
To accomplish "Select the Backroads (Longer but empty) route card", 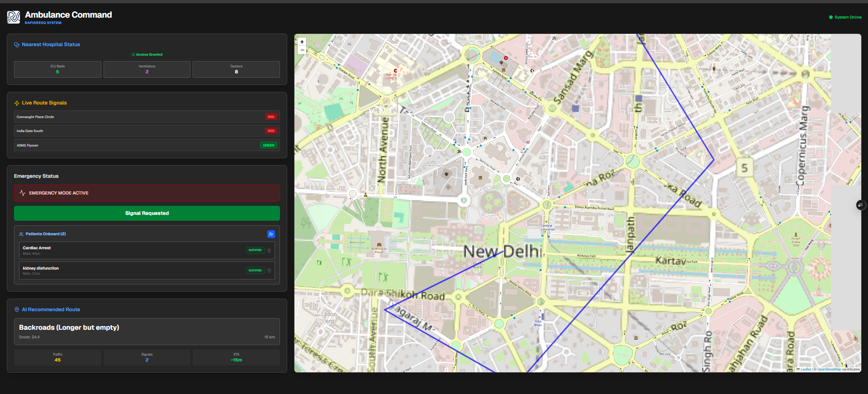I will click(147, 332).
